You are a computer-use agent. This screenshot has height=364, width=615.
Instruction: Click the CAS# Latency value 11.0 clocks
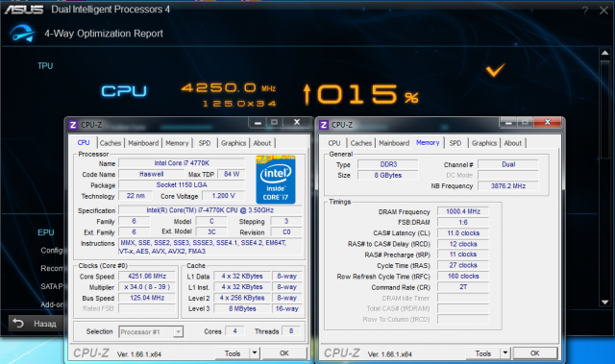(x=463, y=233)
